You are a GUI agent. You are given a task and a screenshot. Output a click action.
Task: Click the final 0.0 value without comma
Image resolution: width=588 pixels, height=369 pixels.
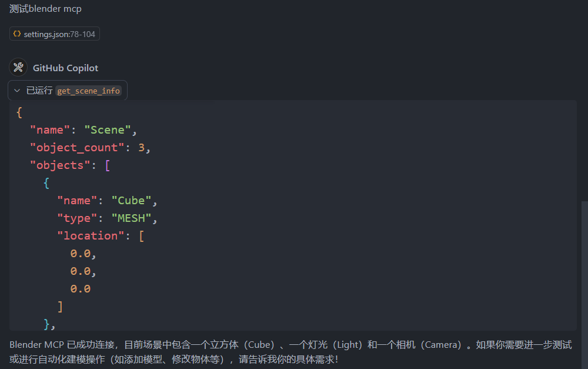[80, 289]
